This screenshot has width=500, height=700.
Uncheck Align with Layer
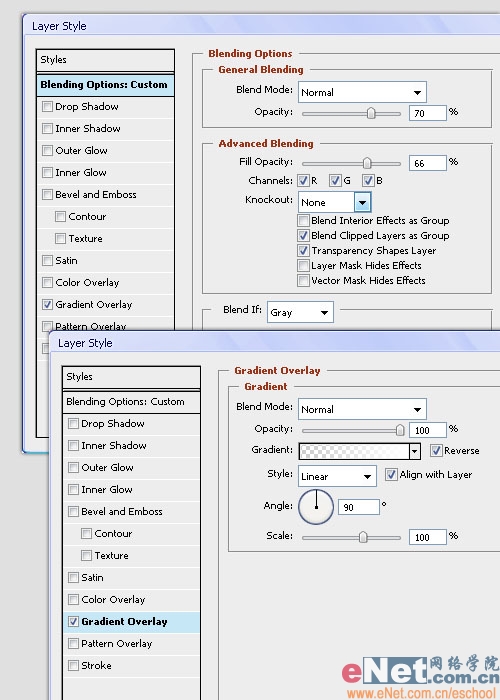coord(391,474)
